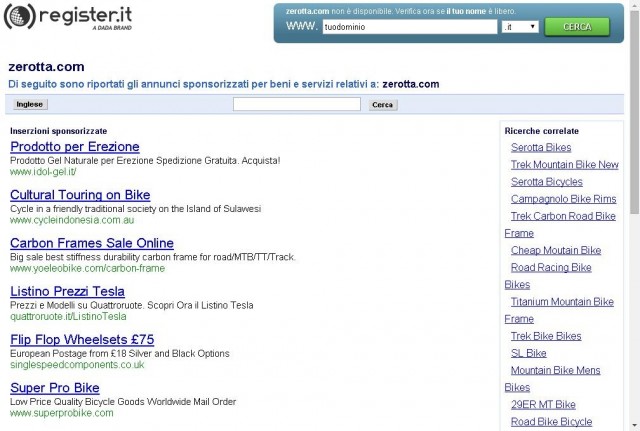640x431 pixels.
Task: Open related search Campagnolo Bike Rims
Action: [x=563, y=199]
